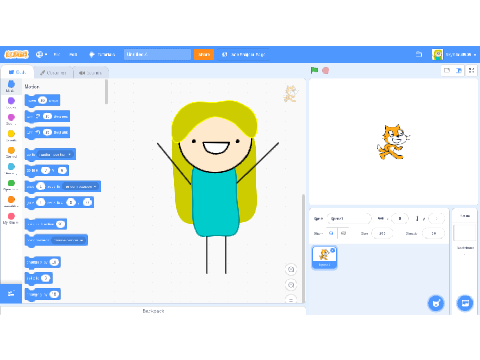480x360 pixels.
Task: Switch to the Sounds tab
Action: tap(90, 73)
